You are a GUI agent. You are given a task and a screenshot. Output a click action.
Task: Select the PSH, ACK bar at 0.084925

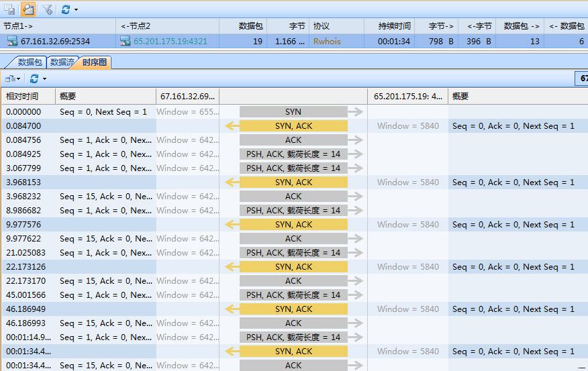(x=293, y=154)
